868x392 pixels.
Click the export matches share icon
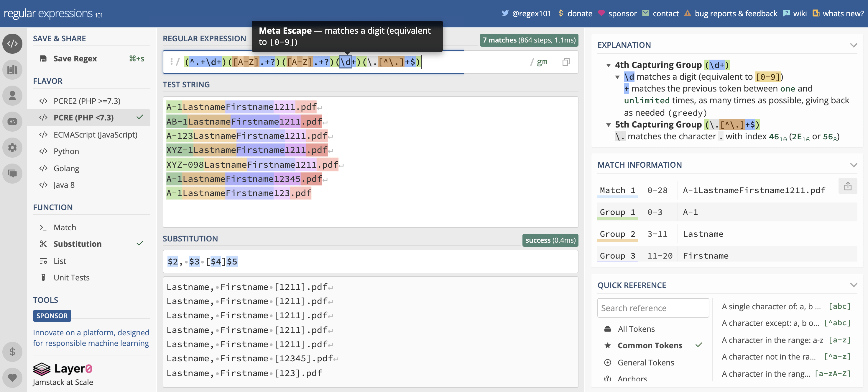[848, 186]
